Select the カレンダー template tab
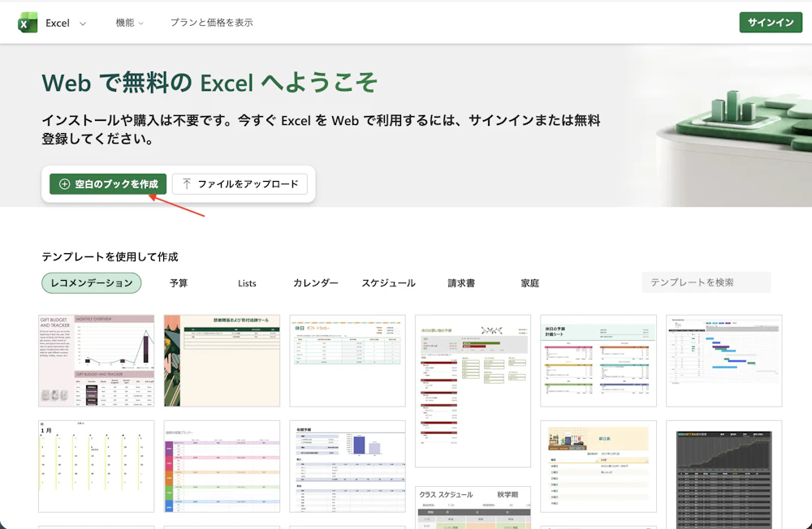 (315, 283)
